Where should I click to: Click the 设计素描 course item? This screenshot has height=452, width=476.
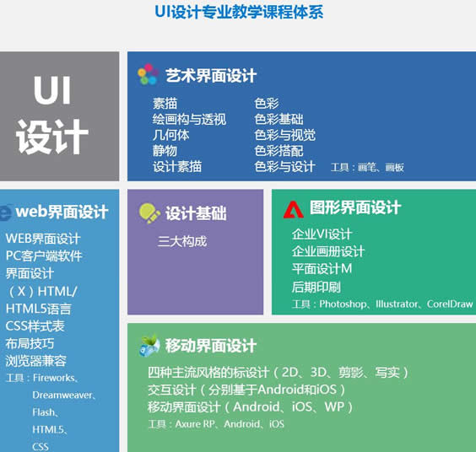pos(177,166)
